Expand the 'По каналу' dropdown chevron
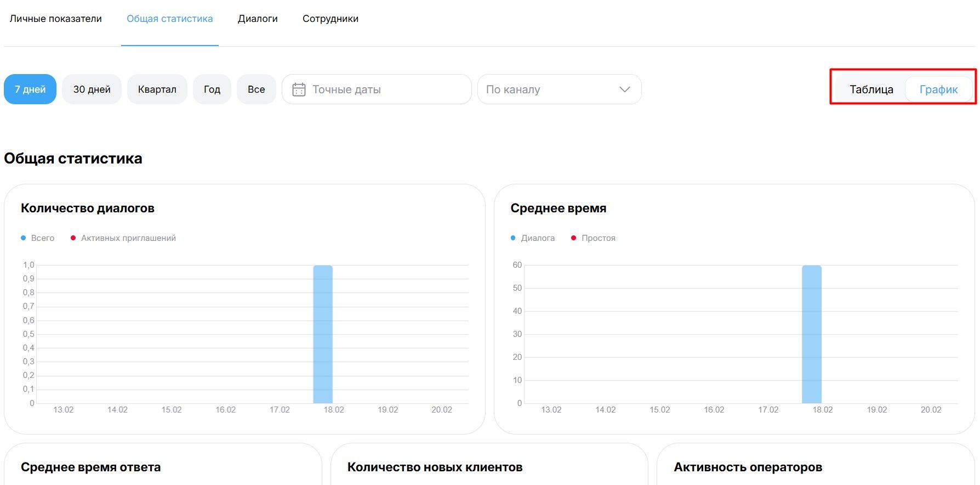The width and height of the screenshot is (980, 485). [x=624, y=89]
